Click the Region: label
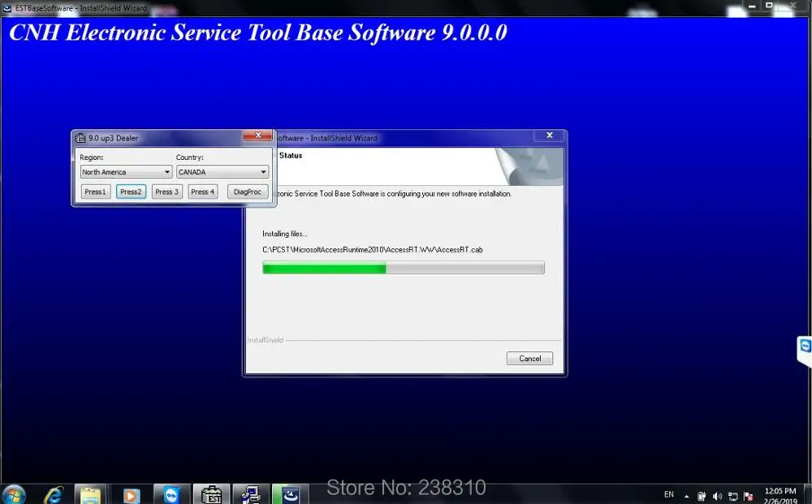The width and height of the screenshot is (812, 504). pos(91,157)
